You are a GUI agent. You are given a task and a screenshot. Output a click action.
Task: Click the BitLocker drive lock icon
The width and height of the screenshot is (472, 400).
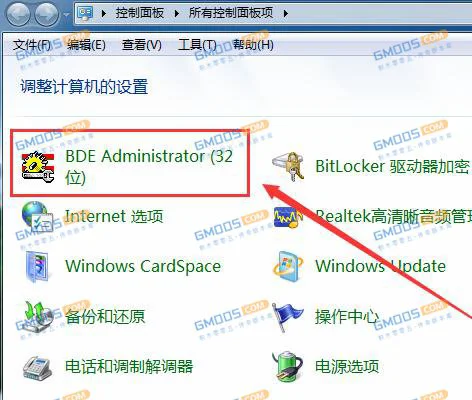[288, 167]
